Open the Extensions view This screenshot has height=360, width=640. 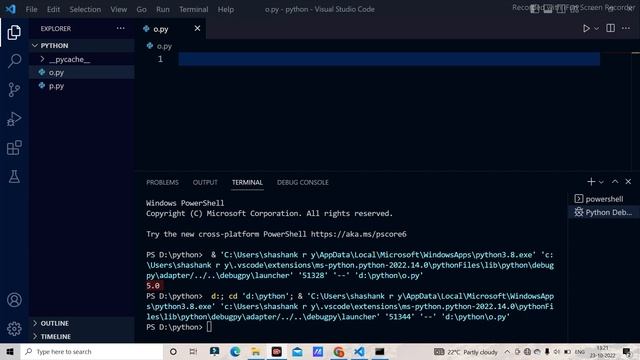(x=14, y=148)
